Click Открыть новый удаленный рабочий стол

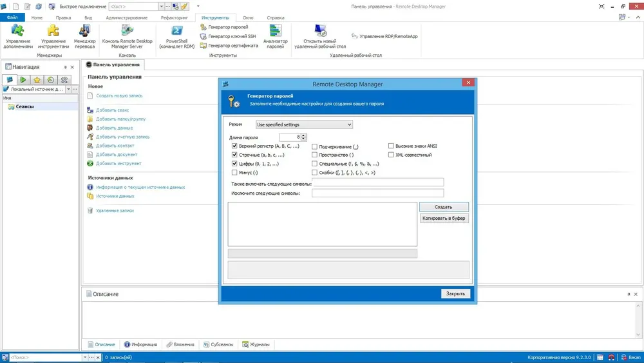tap(320, 37)
